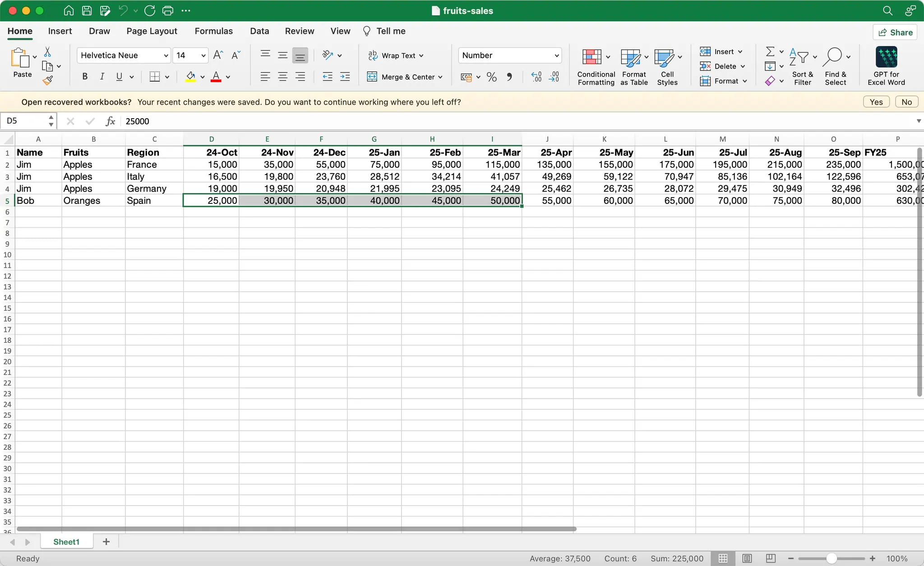Image resolution: width=924 pixels, height=566 pixels.
Task: Open the Sort & Filter tool
Action: pos(803,66)
